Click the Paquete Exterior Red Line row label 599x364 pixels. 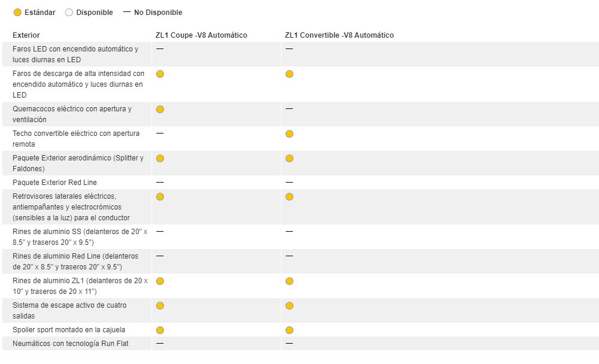[55, 183]
